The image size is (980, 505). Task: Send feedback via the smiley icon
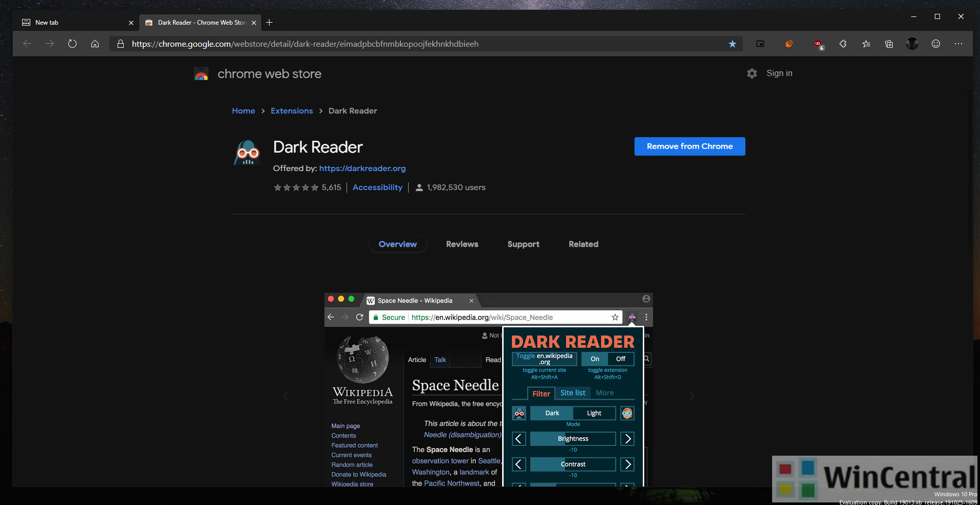(x=936, y=44)
